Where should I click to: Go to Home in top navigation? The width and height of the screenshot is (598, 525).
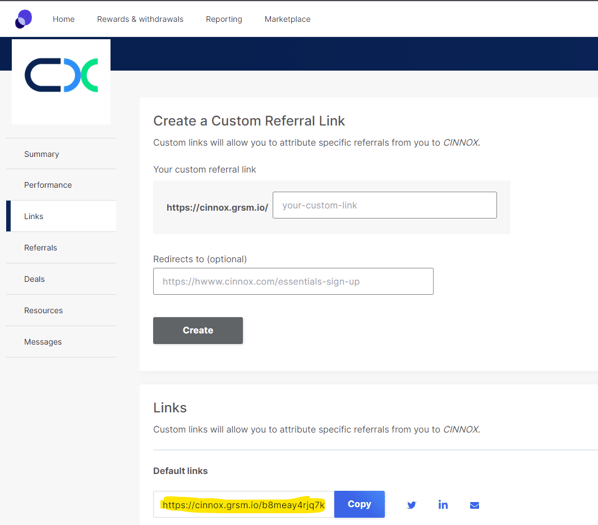tap(63, 19)
